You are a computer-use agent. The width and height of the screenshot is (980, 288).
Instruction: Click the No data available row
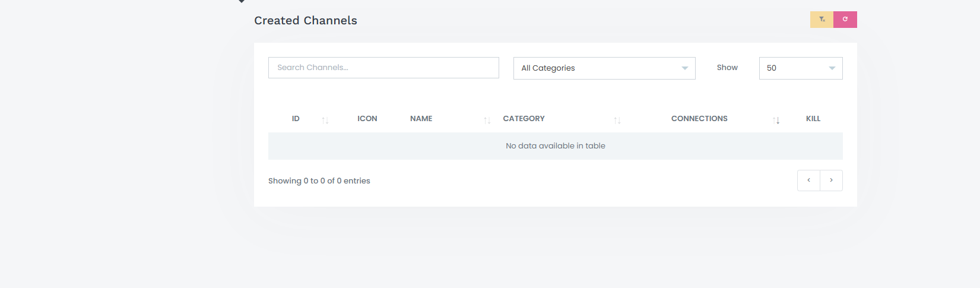pos(556,146)
